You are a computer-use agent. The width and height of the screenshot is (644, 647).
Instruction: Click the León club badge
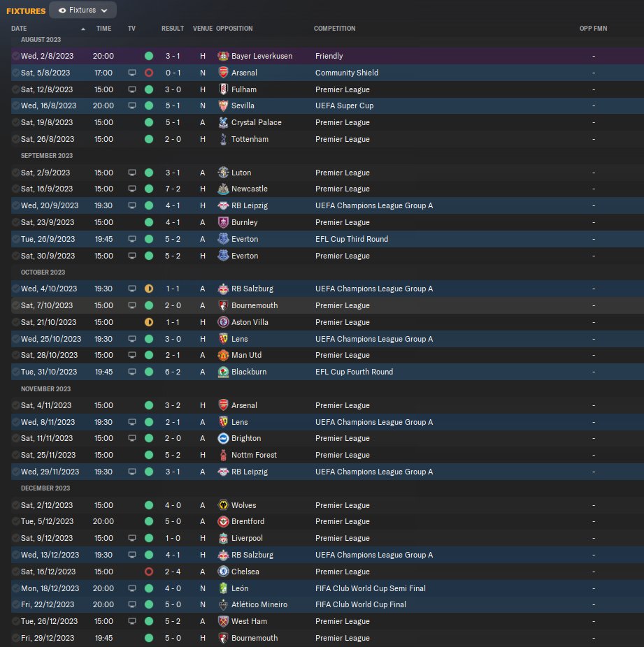tap(223, 589)
